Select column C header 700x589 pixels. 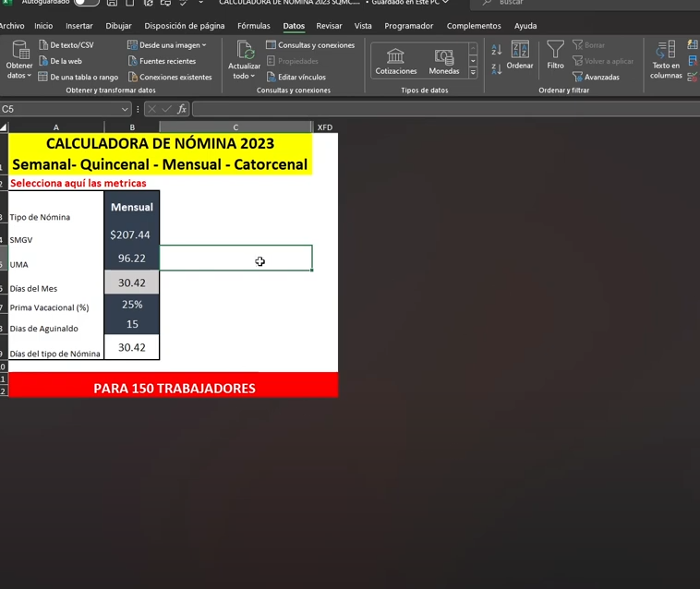tap(235, 127)
